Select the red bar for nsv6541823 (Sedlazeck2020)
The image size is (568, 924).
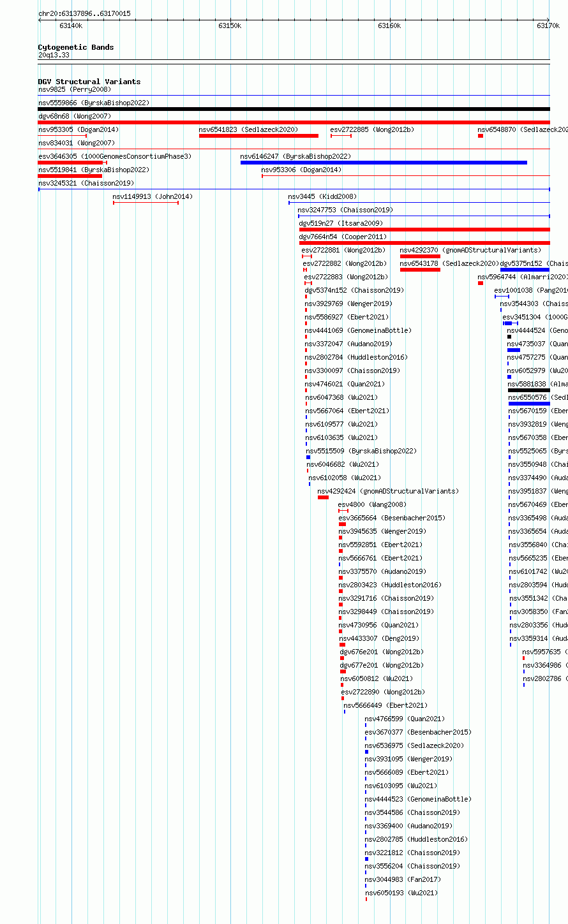point(258,136)
